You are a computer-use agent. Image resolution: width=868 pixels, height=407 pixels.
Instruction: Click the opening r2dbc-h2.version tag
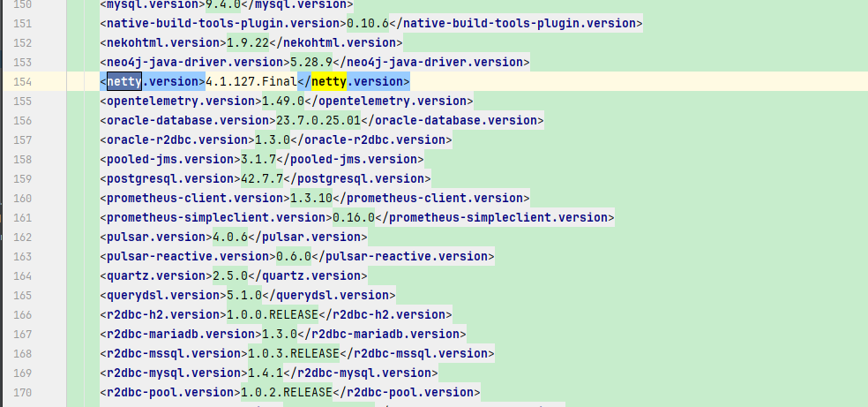pyautogui.click(x=163, y=314)
